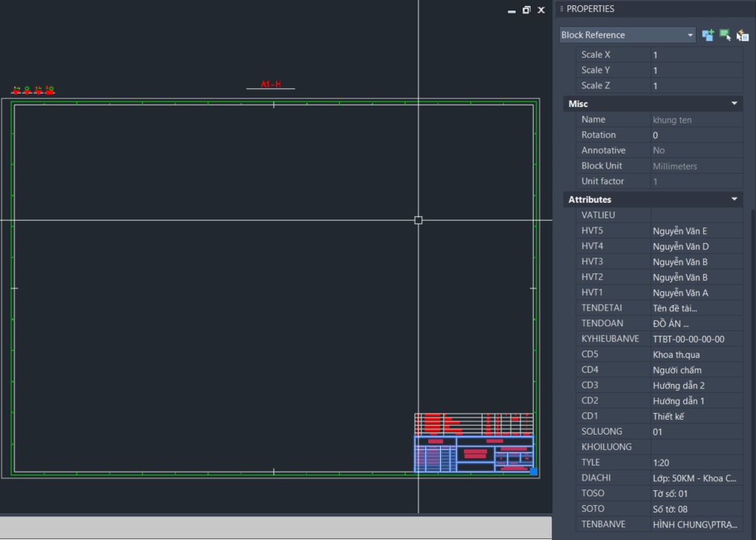Click the HVT1 value Nguyễn Văn A
The image size is (756, 540).
[696, 293]
